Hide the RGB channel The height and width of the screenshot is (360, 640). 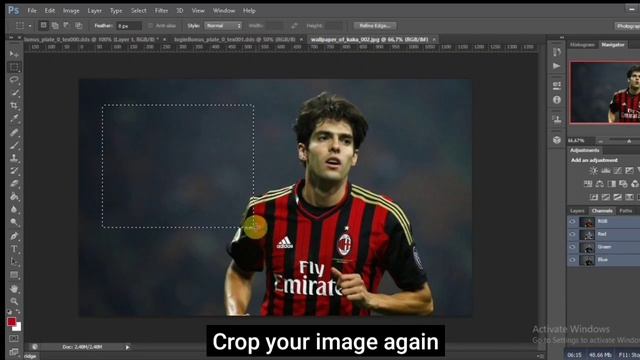point(572,222)
